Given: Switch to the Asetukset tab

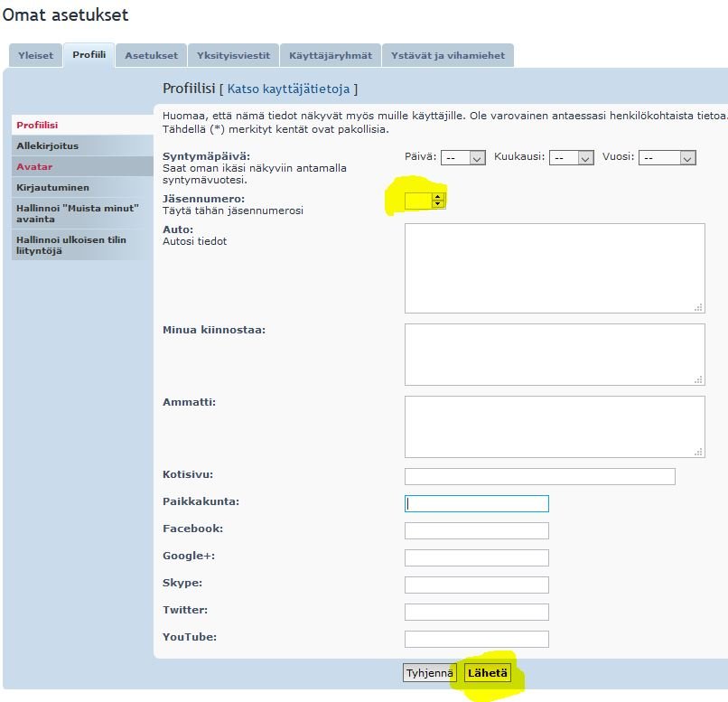Looking at the screenshot, I should pyautogui.click(x=151, y=55).
